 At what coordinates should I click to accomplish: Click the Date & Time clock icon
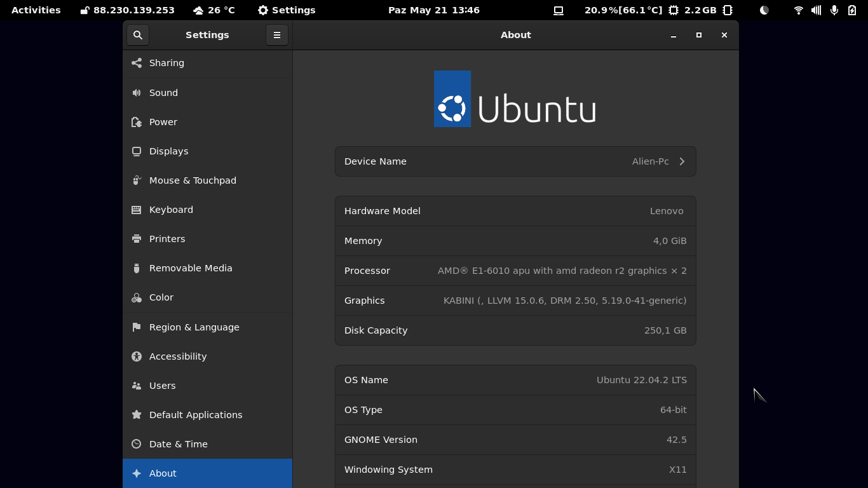point(137,444)
